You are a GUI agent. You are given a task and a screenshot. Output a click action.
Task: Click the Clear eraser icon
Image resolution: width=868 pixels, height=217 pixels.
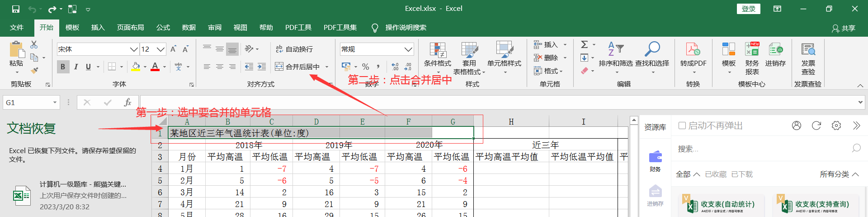pos(585,71)
